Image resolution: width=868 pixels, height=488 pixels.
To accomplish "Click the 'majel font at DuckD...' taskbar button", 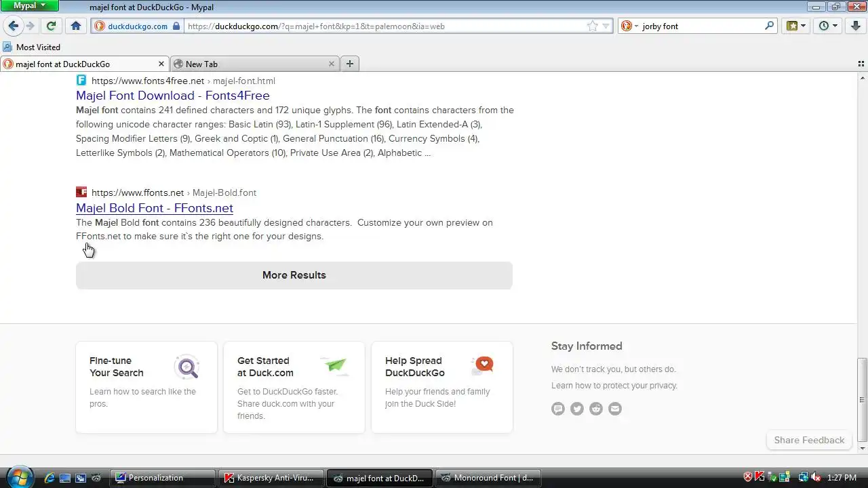I will pyautogui.click(x=380, y=478).
